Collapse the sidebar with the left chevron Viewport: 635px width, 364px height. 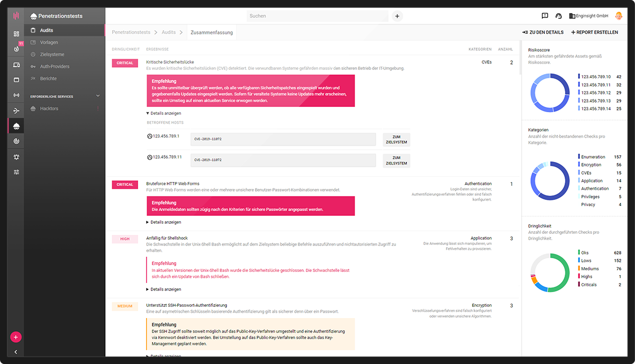tap(16, 352)
